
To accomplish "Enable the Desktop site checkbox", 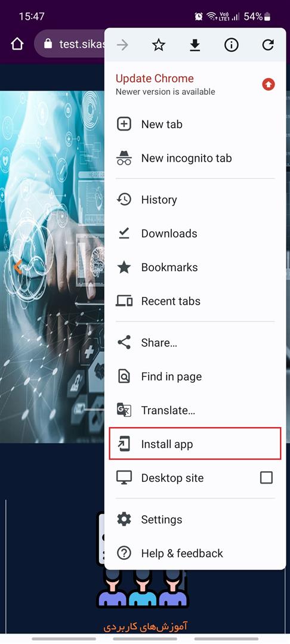I will pos(266,478).
